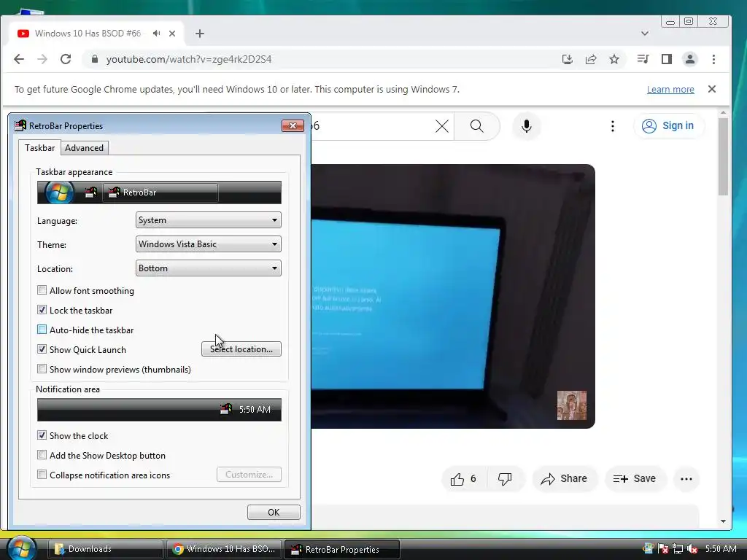Screen dimensions: 747x560
Task: Bookmark this page with the star icon
Action: [614, 59]
